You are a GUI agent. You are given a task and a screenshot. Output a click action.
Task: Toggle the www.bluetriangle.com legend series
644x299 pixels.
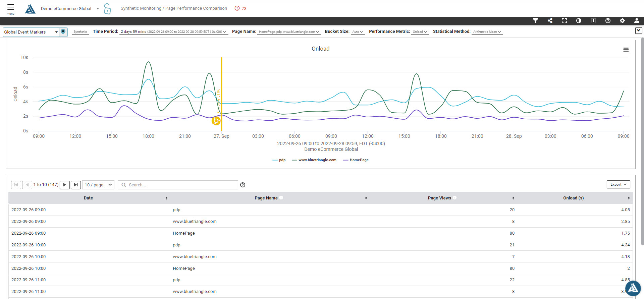314,160
